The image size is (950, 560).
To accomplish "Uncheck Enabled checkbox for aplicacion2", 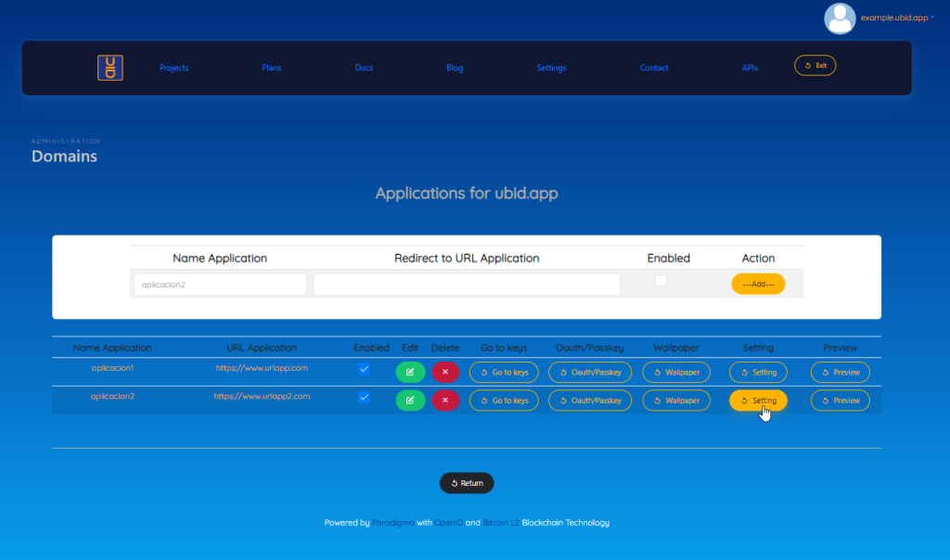I will point(365,398).
